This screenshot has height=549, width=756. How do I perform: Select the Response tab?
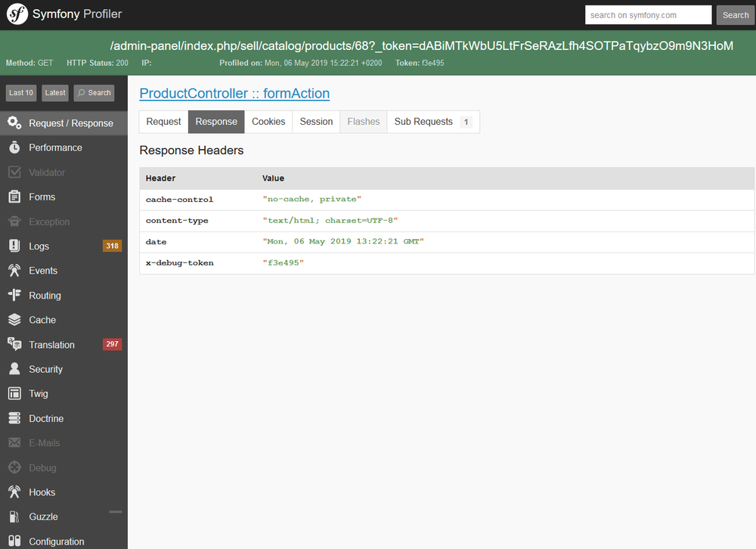(216, 122)
